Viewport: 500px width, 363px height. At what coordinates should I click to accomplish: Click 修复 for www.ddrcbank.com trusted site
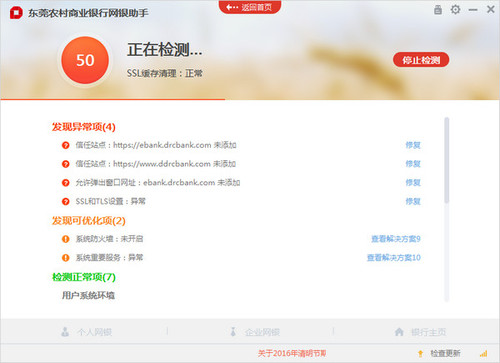tap(413, 164)
